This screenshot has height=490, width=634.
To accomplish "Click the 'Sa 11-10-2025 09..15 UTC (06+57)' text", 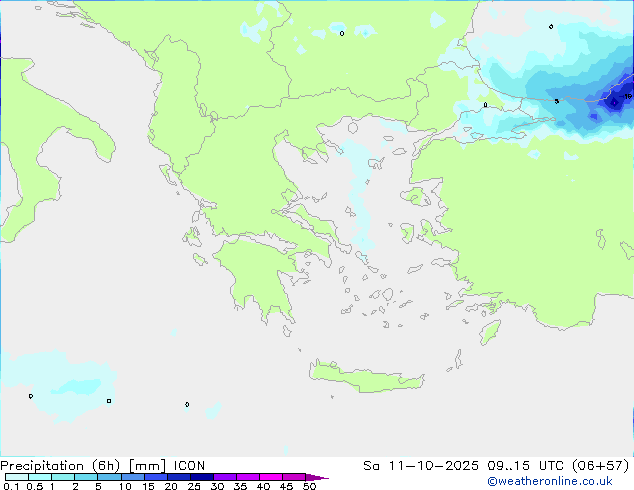I will pyautogui.click(x=496, y=466).
